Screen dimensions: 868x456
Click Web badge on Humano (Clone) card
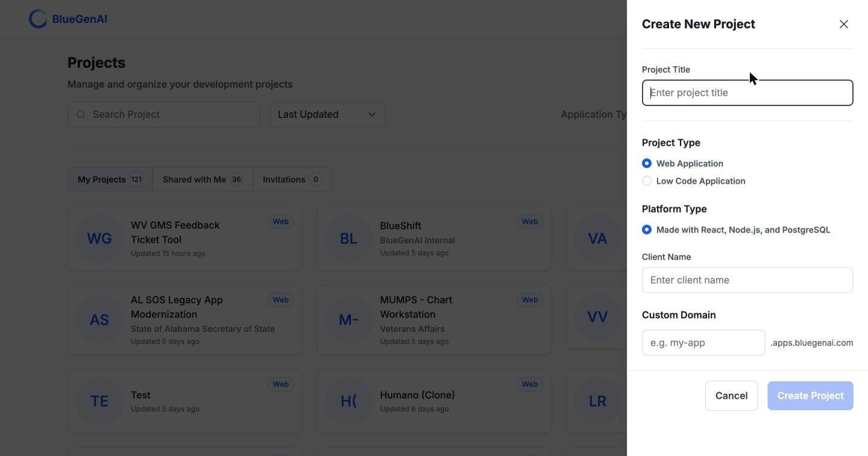click(x=530, y=384)
